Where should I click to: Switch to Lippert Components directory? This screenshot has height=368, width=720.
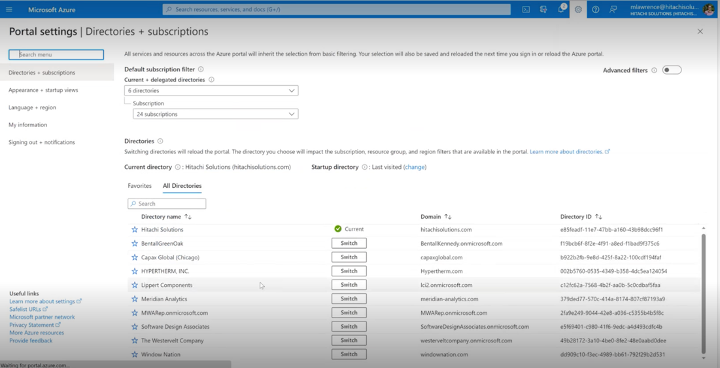[x=349, y=285]
